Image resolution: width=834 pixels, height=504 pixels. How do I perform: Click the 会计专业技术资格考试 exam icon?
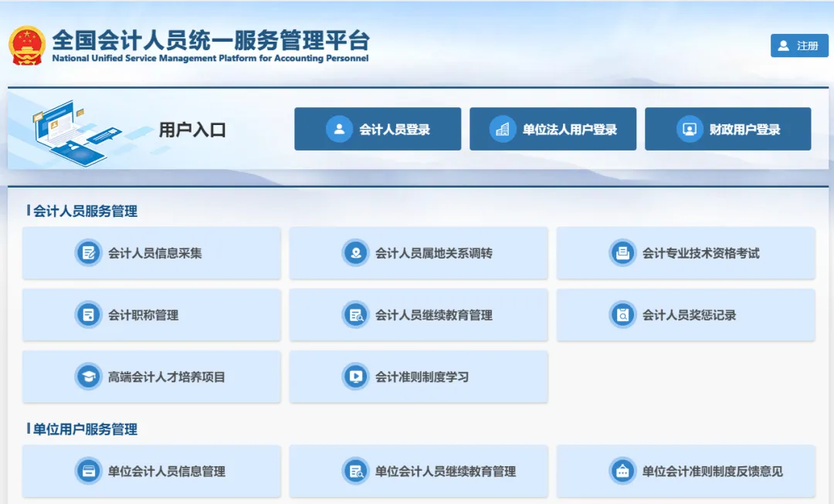623,252
